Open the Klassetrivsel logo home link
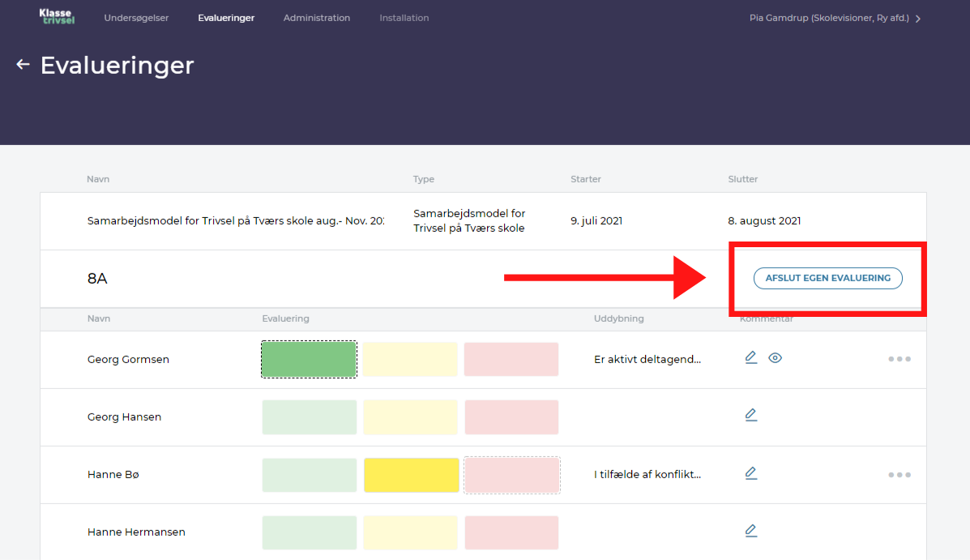The image size is (970, 560). [57, 17]
